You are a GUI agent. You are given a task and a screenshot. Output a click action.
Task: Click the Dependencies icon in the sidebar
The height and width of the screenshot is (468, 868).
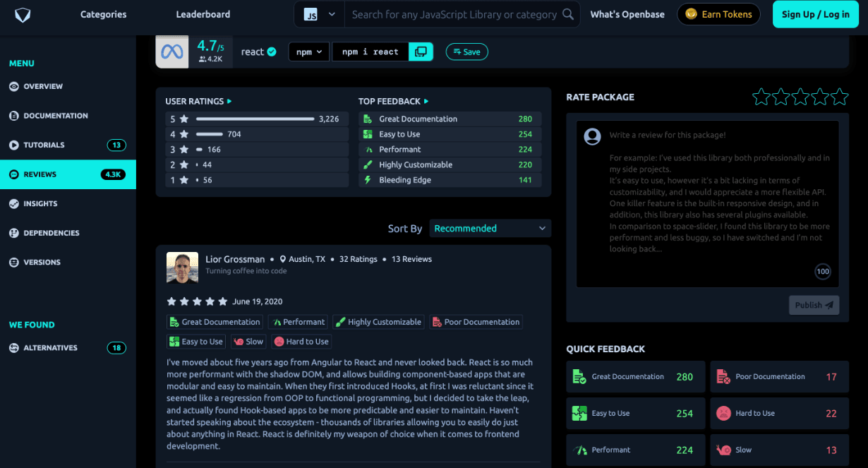pyautogui.click(x=14, y=233)
